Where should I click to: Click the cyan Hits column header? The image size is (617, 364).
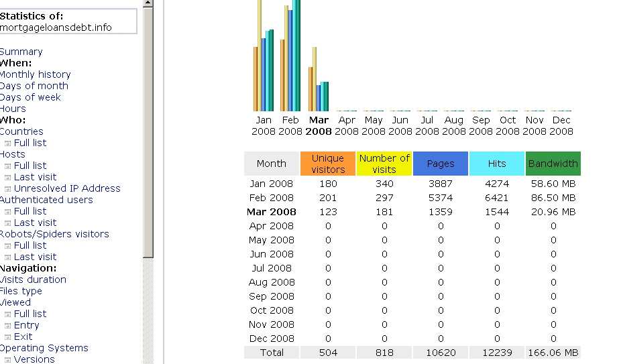(x=496, y=164)
